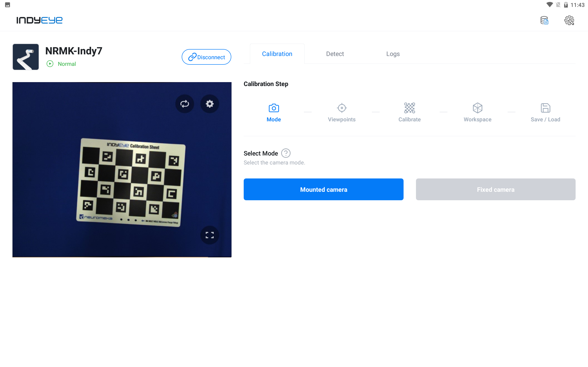The height and width of the screenshot is (367, 588).
Task: Open camera settings gear on video feed
Action: (x=209, y=104)
